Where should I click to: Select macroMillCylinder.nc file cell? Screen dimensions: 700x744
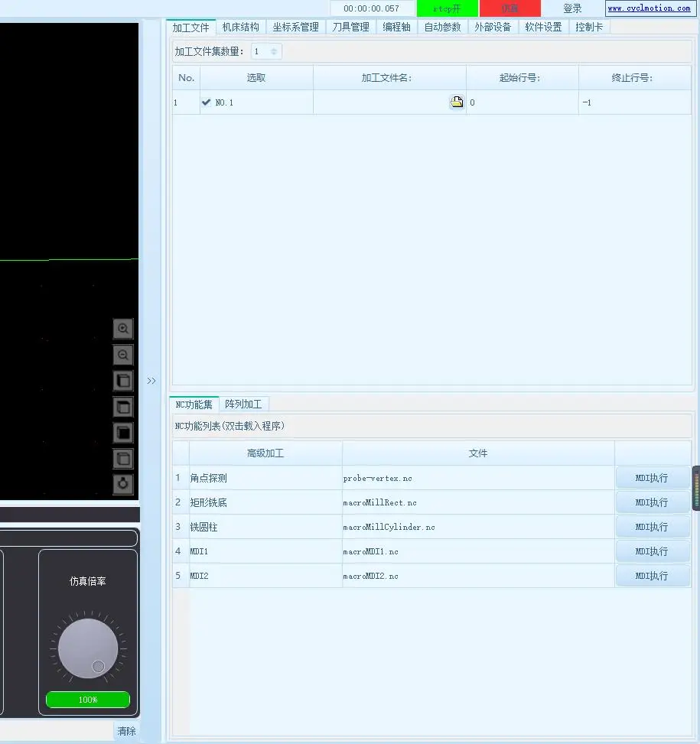(478, 527)
